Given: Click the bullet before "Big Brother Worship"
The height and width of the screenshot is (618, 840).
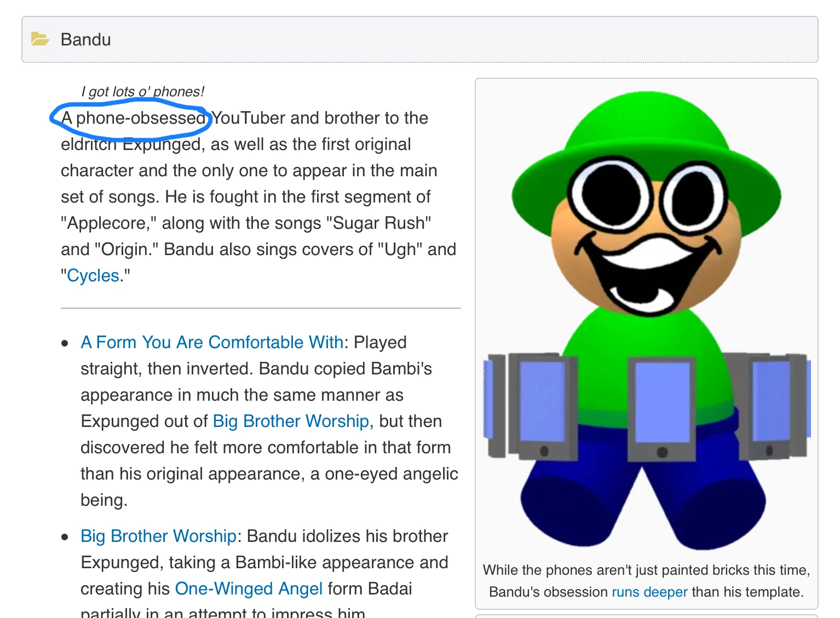Looking at the screenshot, I should [65, 537].
